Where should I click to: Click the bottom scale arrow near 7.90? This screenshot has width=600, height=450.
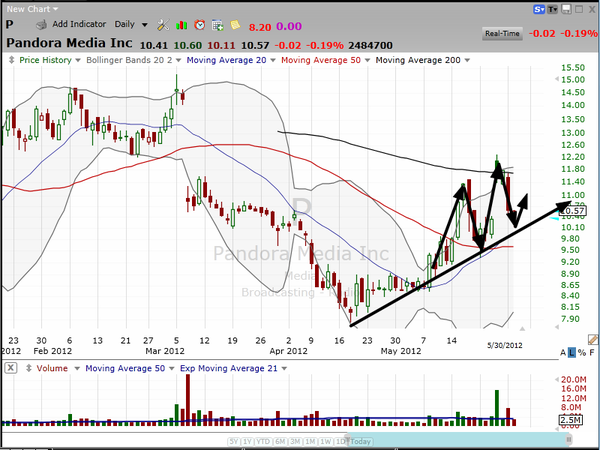click(557, 327)
